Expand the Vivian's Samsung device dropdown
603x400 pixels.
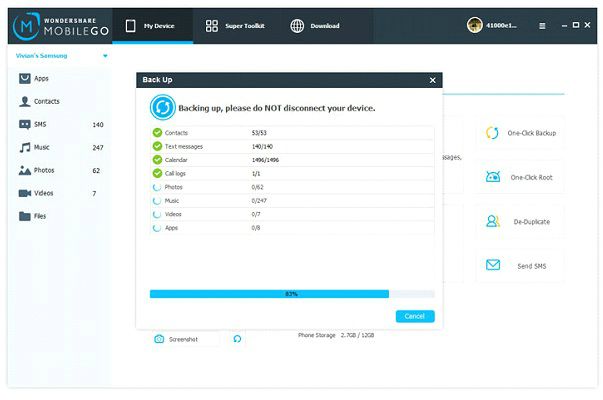105,57
